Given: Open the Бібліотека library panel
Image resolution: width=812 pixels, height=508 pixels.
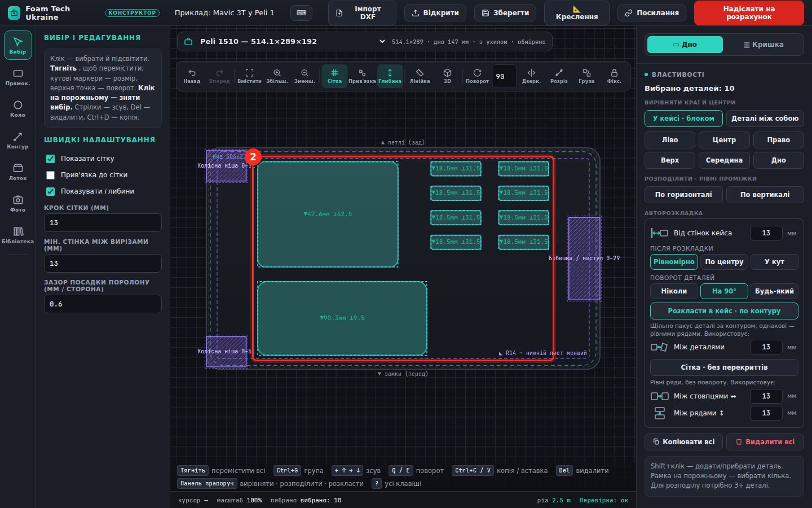Looking at the screenshot, I should coord(17,235).
